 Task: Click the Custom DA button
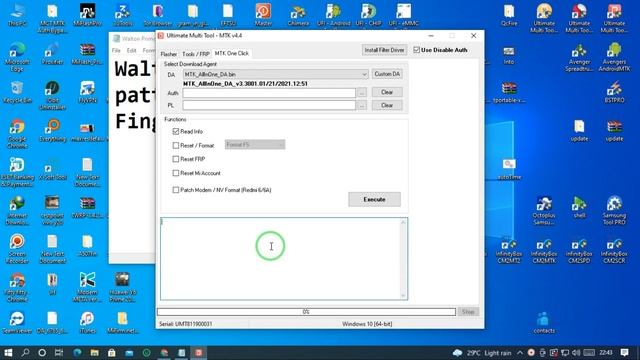click(387, 74)
